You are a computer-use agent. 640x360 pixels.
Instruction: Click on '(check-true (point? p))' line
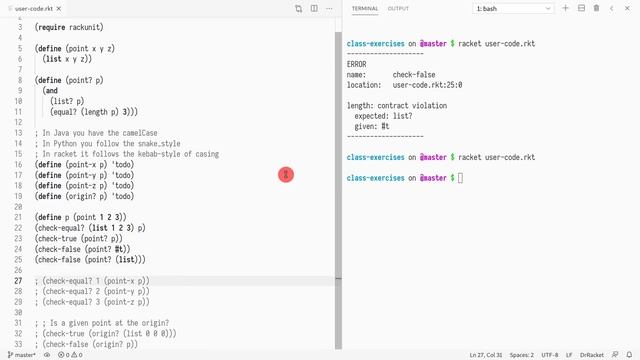[78, 238]
